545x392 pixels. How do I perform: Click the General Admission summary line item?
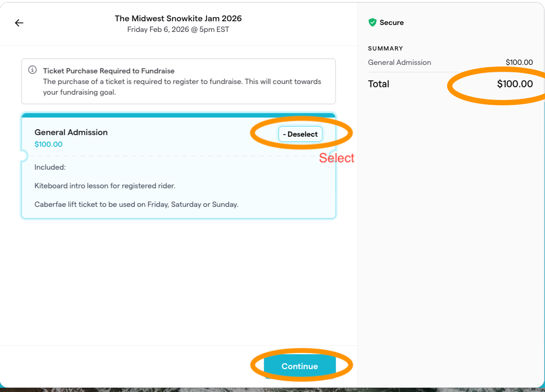click(399, 63)
